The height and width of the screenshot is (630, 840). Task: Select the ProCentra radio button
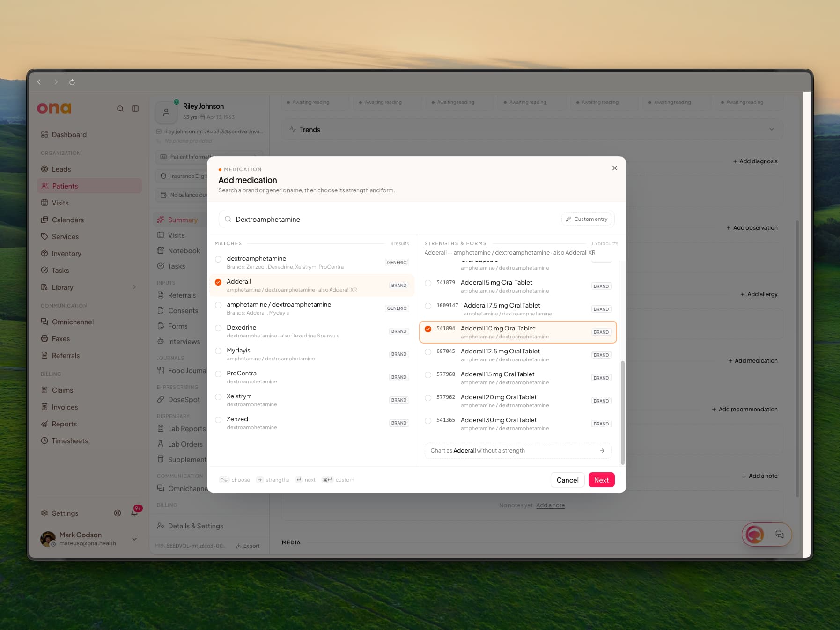pos(218,374)
